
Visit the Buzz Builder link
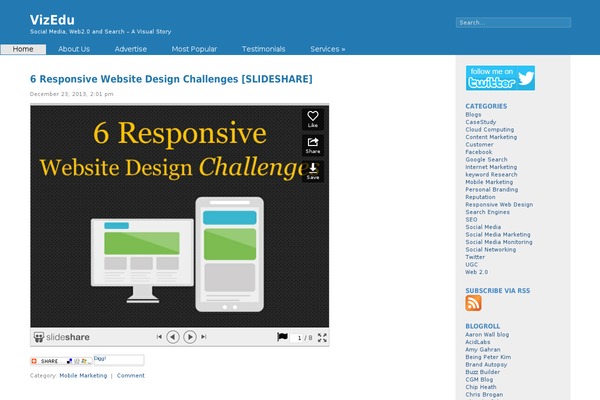[x=483, y=372]
